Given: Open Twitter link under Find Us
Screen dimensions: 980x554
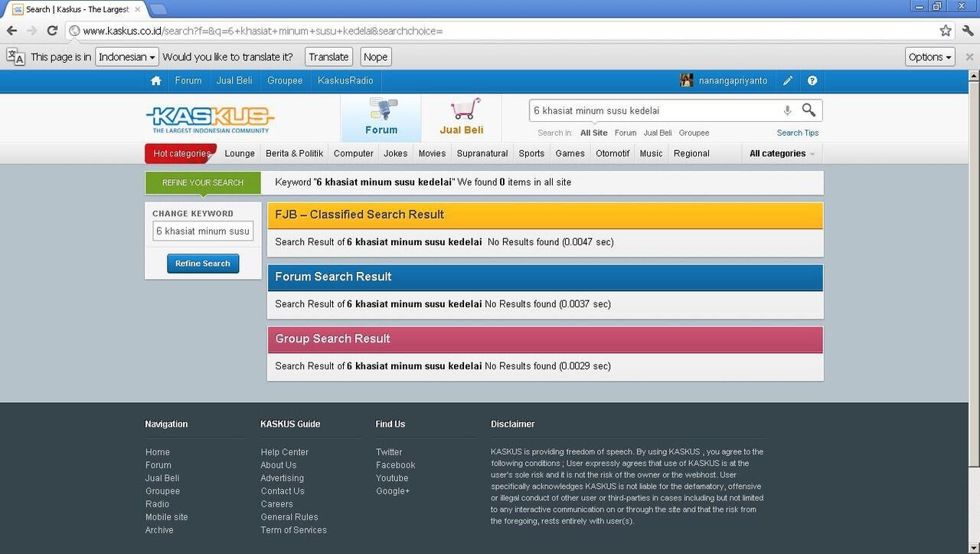Looking at the screenshot, I should pos(389,452).
